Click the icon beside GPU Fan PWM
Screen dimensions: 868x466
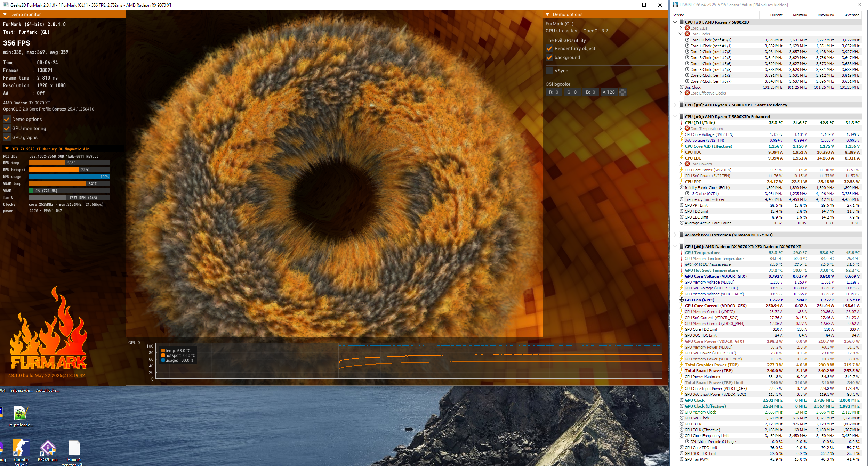click(682, 459)
